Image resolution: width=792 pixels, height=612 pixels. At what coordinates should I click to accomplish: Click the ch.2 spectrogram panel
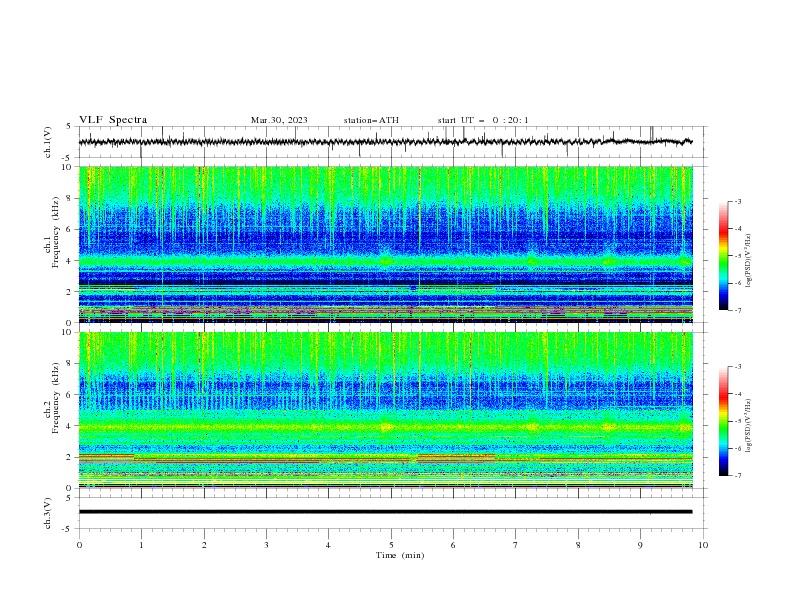(386, 410)
